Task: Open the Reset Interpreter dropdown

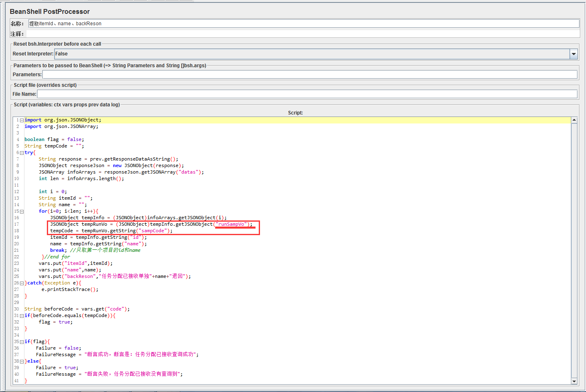Action: 574,53
